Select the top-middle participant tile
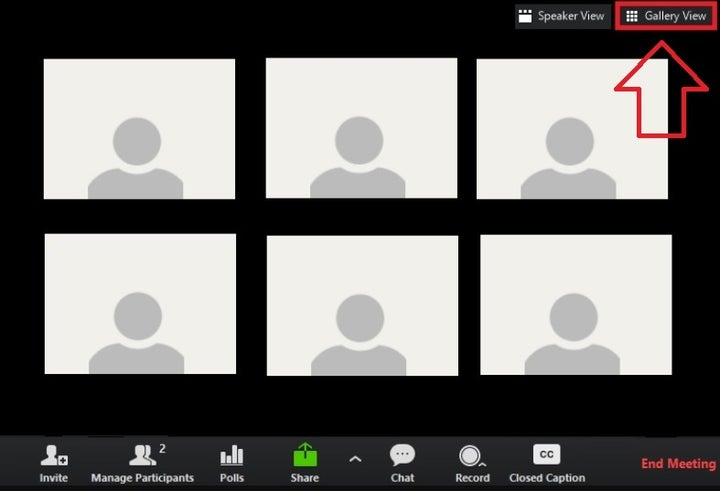Image resolution: width=720 pixels, height=491 pixels. 361,128
